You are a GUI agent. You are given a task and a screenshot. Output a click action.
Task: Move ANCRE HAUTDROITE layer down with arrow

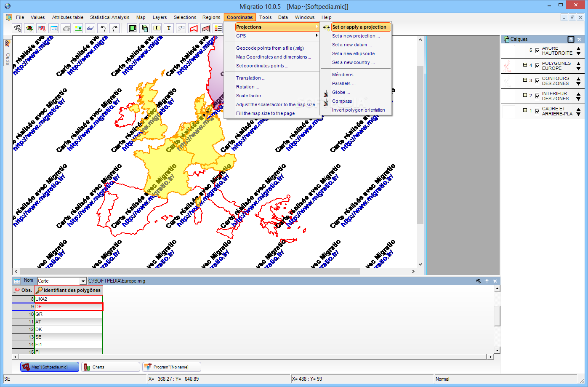578,53
